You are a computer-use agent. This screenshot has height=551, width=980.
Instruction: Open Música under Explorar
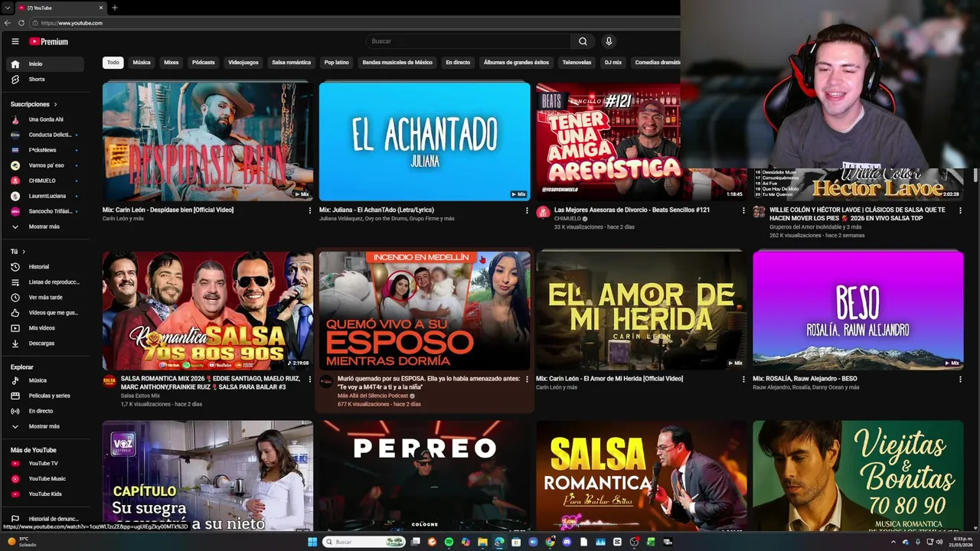click(x=46, y=380)
